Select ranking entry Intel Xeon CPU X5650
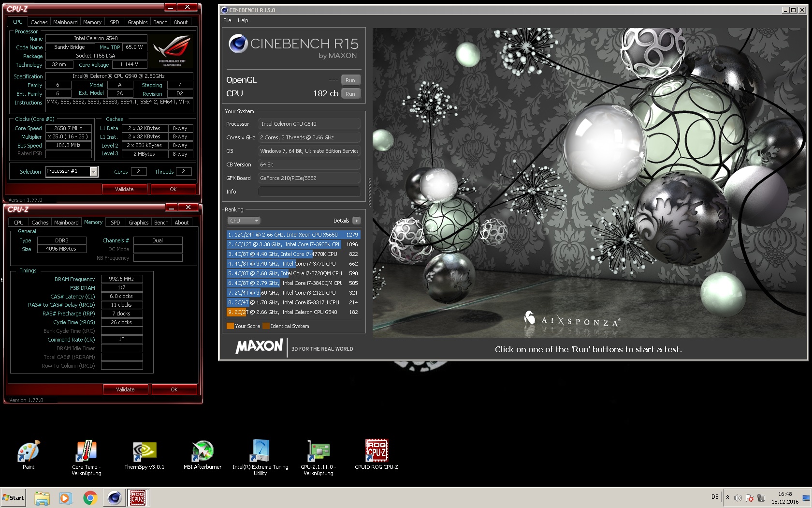The height and width of the screenshot is (508, 812). (293, 235)
